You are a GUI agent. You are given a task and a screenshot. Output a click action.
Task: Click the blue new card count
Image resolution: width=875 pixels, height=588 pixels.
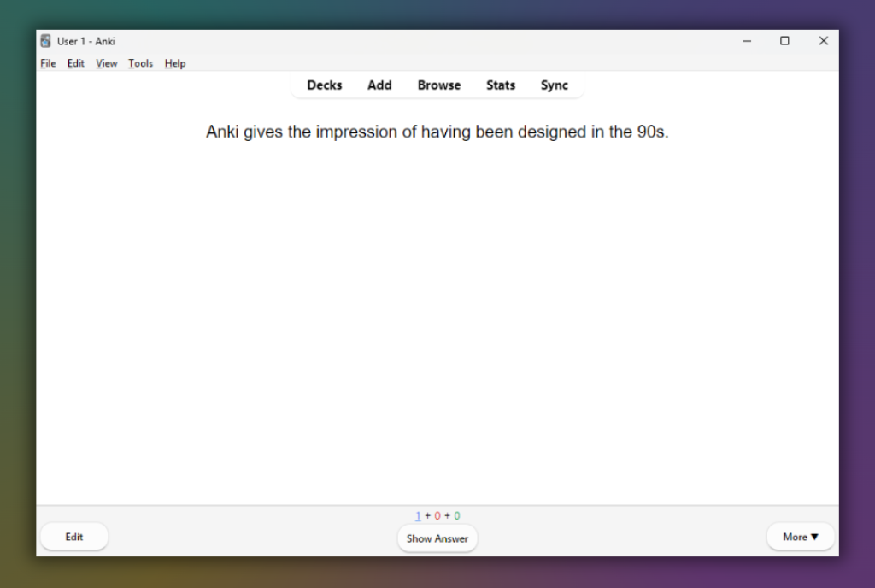(x=418, y=515)
